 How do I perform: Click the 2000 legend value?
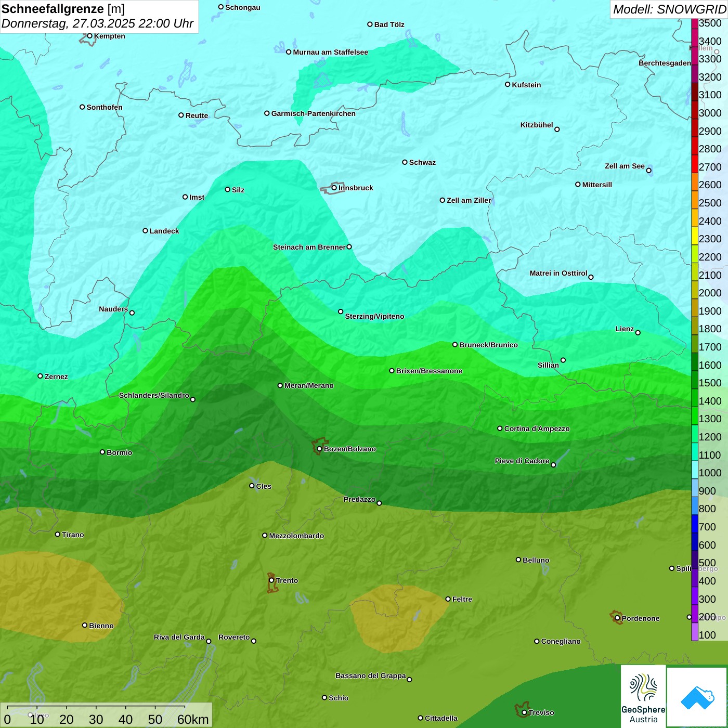[710, 293]
